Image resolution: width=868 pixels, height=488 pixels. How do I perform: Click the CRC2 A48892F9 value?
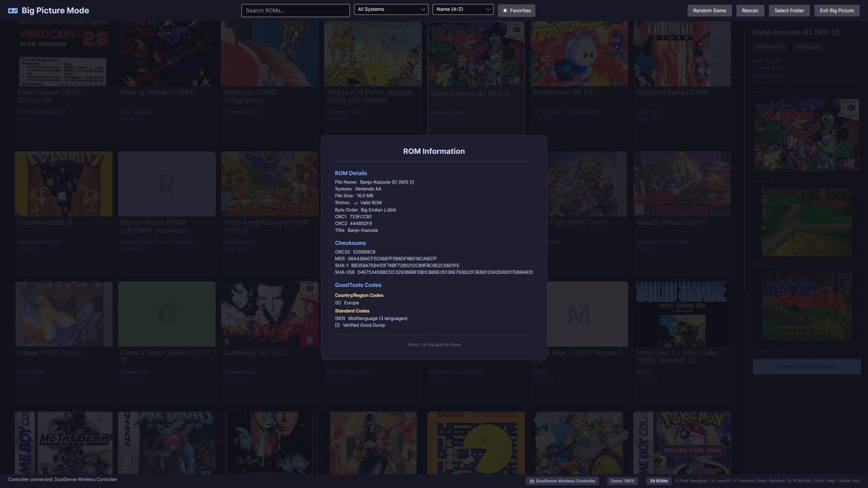361,223
